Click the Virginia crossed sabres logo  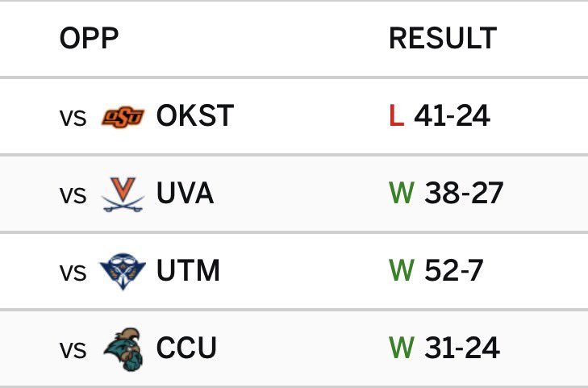(x=123, y=194)
